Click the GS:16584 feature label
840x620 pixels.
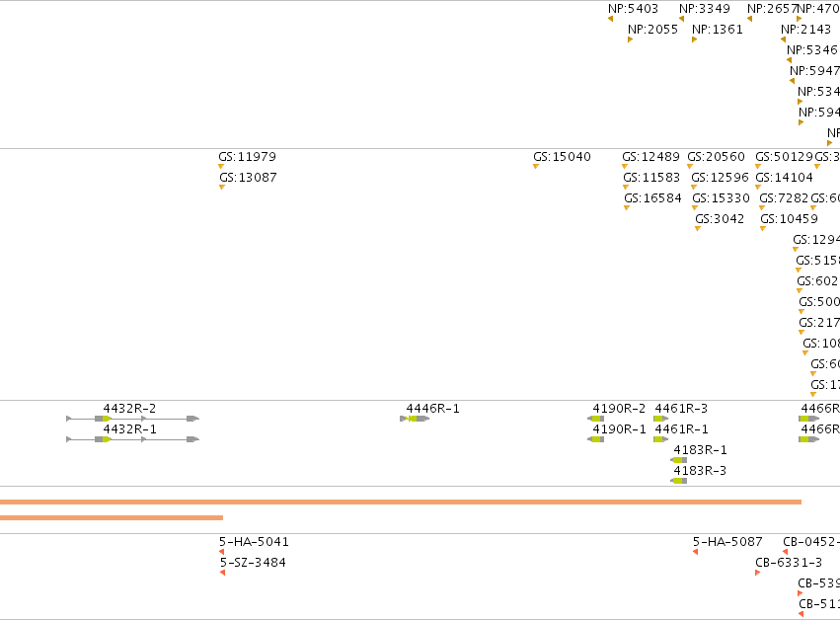pos(652,198)
